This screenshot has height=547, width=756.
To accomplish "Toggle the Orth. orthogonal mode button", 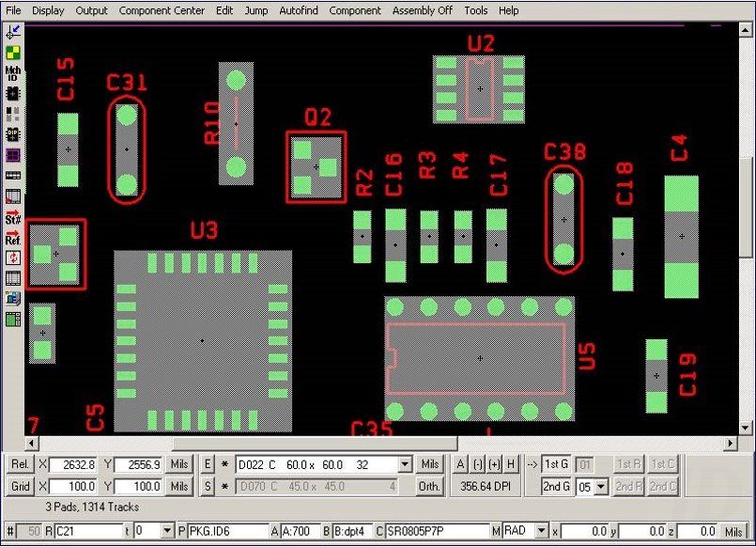I will coord(430,487).
